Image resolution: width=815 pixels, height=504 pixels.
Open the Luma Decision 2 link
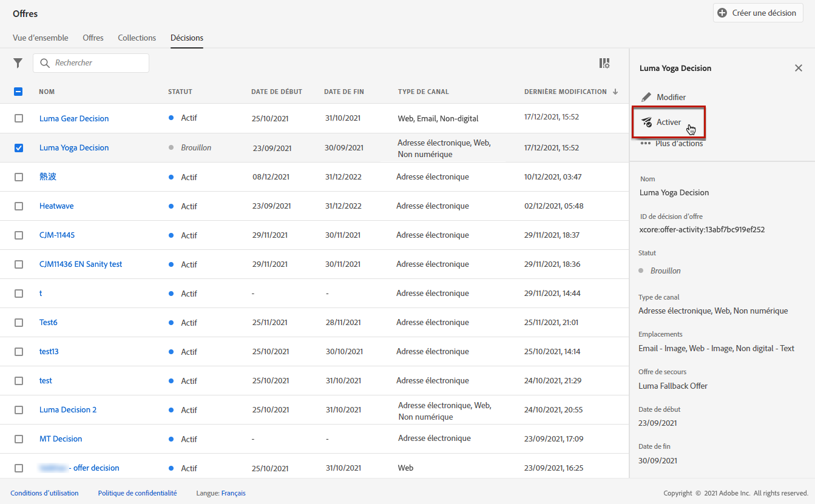[68, 410]
